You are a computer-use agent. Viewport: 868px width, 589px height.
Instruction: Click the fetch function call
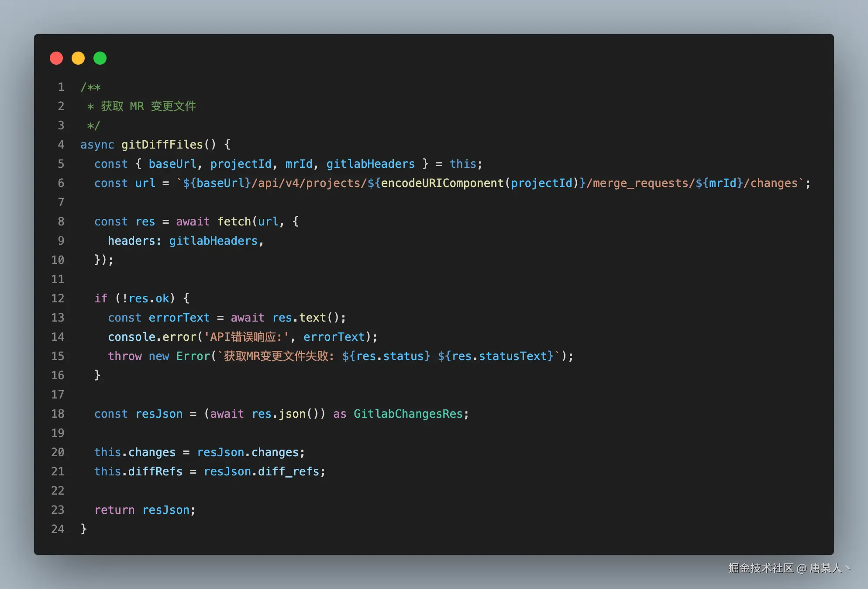coord(234,222)
